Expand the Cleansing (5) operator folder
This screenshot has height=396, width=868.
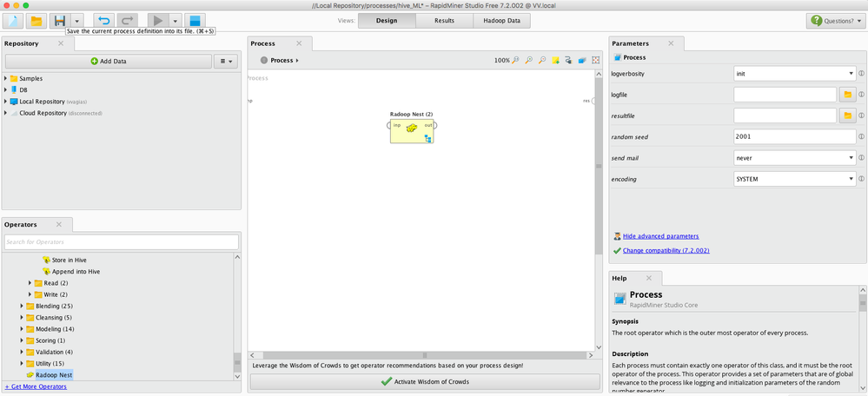(x=22, y=318)
